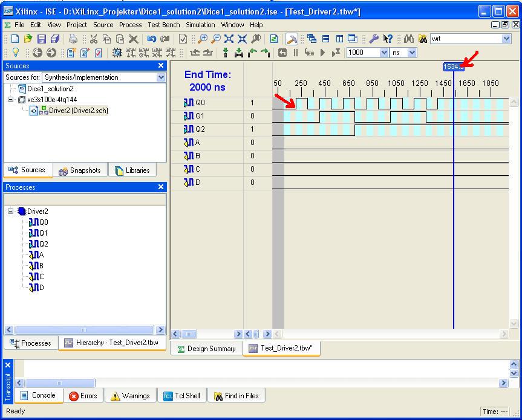Click the chip implementation icon

[x=117, y=53]
